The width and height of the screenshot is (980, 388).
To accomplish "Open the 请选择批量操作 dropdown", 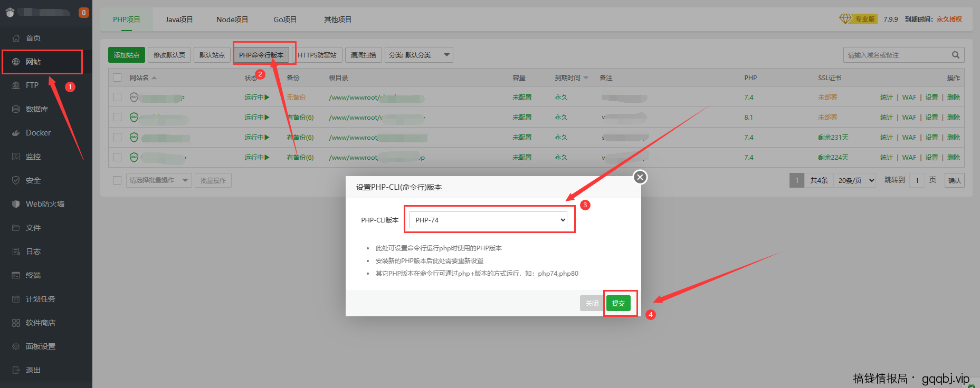I will pyautogui.click(x=159, y=180).
